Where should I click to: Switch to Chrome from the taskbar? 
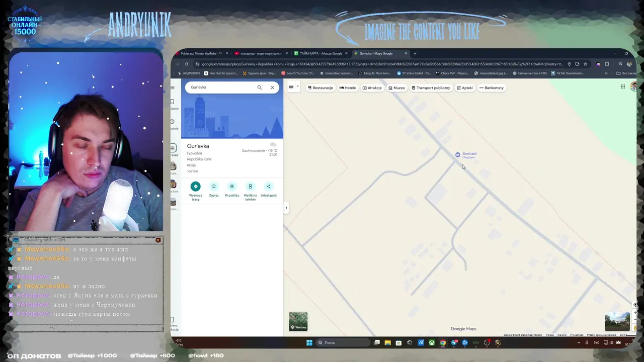443,343
